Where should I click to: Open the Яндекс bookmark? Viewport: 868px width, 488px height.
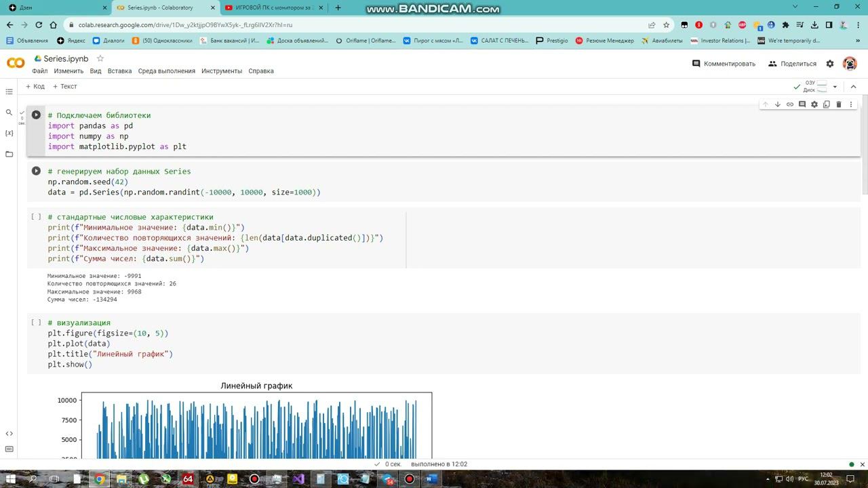coord(71,41)
